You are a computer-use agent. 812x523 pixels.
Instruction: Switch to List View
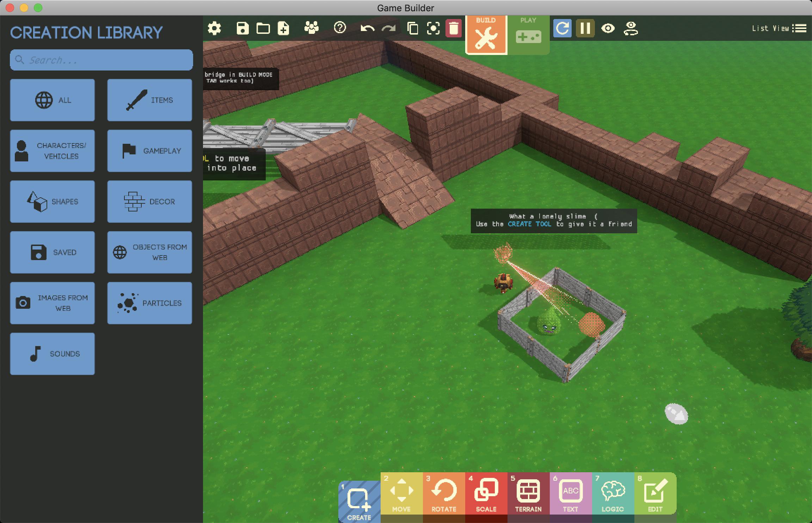pyautogui.click(x=779, y=29)
